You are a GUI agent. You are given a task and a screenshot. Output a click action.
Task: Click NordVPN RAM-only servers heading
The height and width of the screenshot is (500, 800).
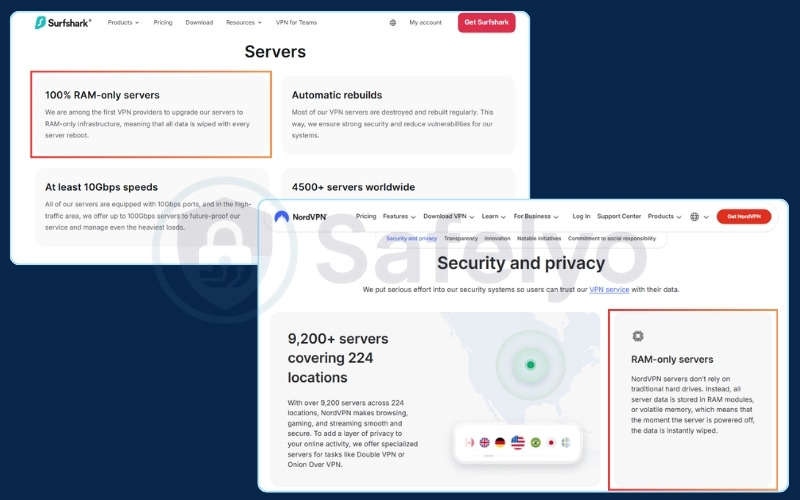coord(672,360)
